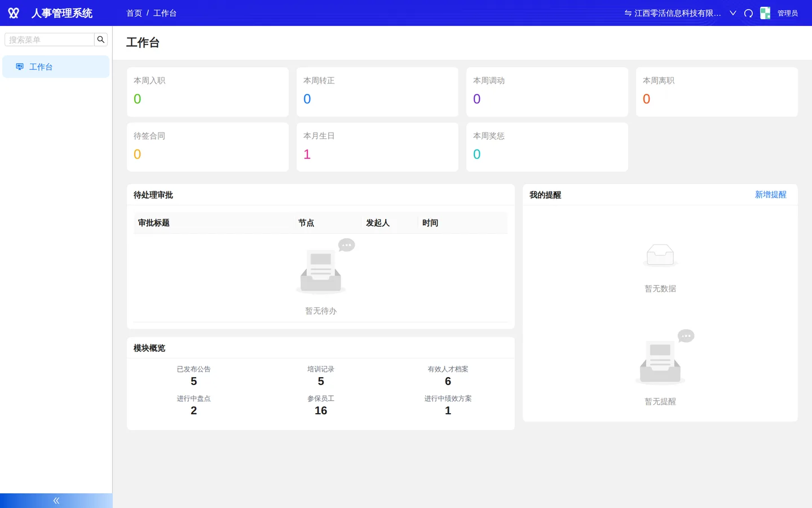Open the headset support icon
Image resolution: width=812 pixels, height=508 pixels.
coord(748,13)
